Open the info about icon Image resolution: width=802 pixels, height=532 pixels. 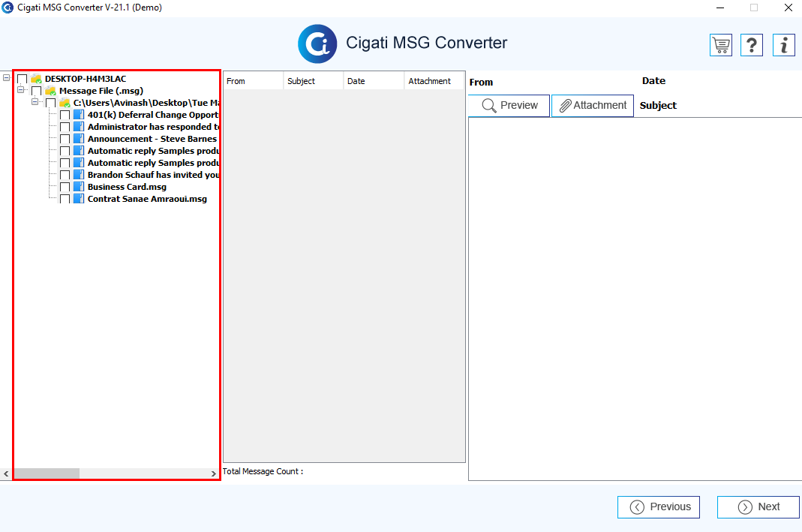(x=783, y=45)
